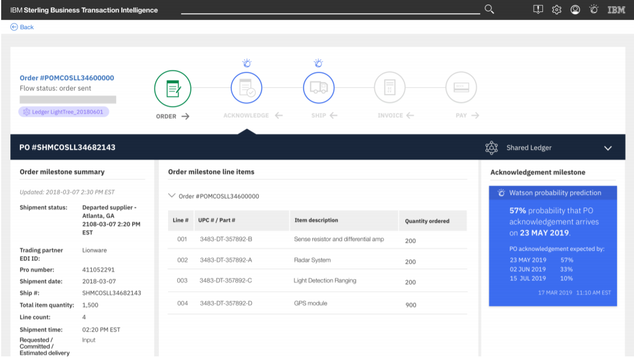634x364 pixels.
Task: Switch to the SHIP milestone label
Action: [318, 116]
